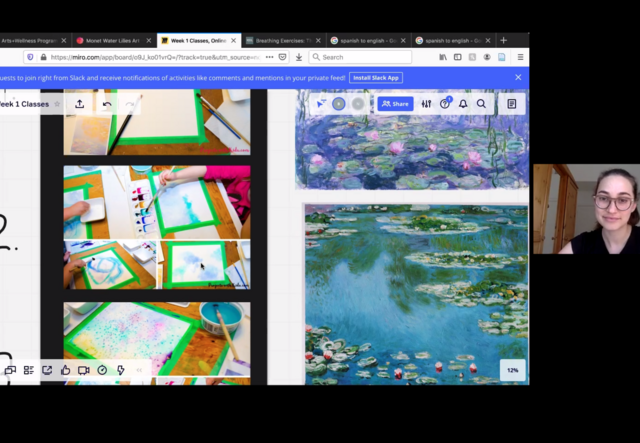This screenshot has width=640, height=443.
Task: Open the 12% zoom level control
Action: [x=512, y=370]
